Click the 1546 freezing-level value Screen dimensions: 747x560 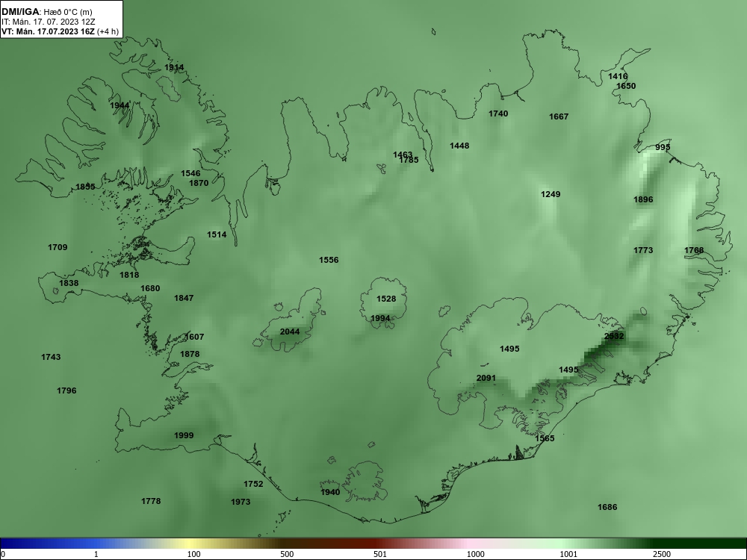pos(190,173)
